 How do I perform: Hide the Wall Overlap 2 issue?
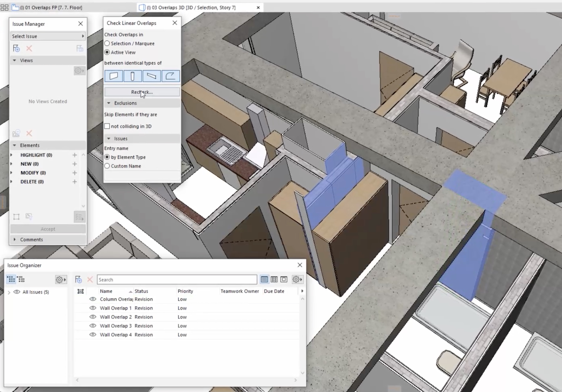tap(93, 317)
